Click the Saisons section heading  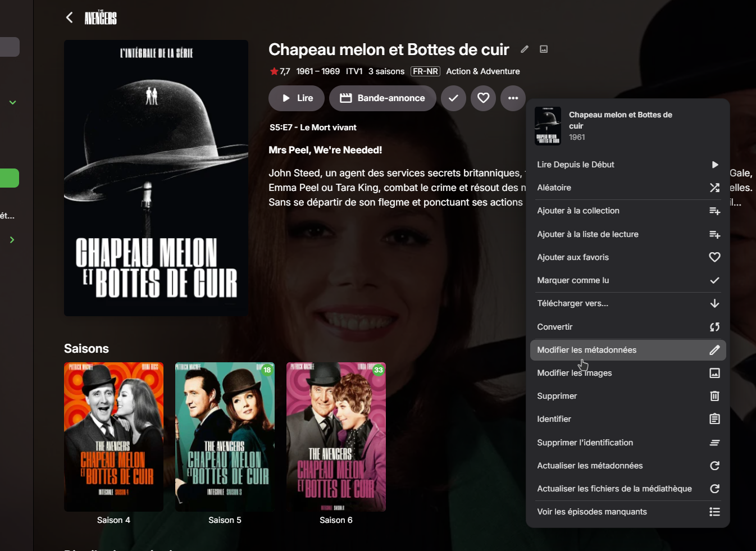tap(86, 349)
